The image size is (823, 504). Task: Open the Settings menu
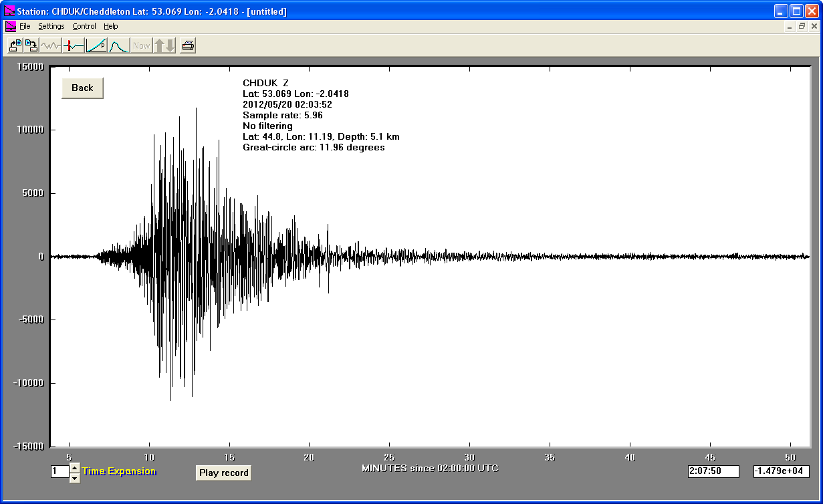coord(51,26)
